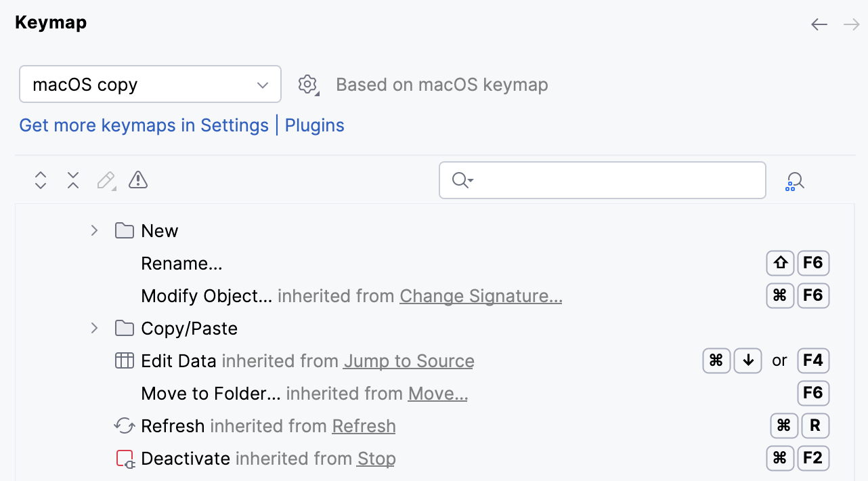The height and width of the screenshot is (481, 868).
Task: Follow the Move... inherited link
Action: coord(437,393)
